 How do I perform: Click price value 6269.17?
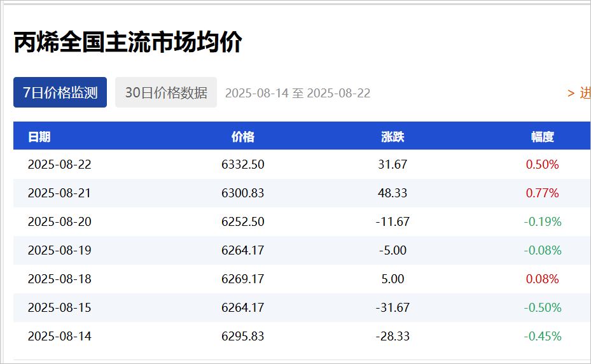click(243, 279)
